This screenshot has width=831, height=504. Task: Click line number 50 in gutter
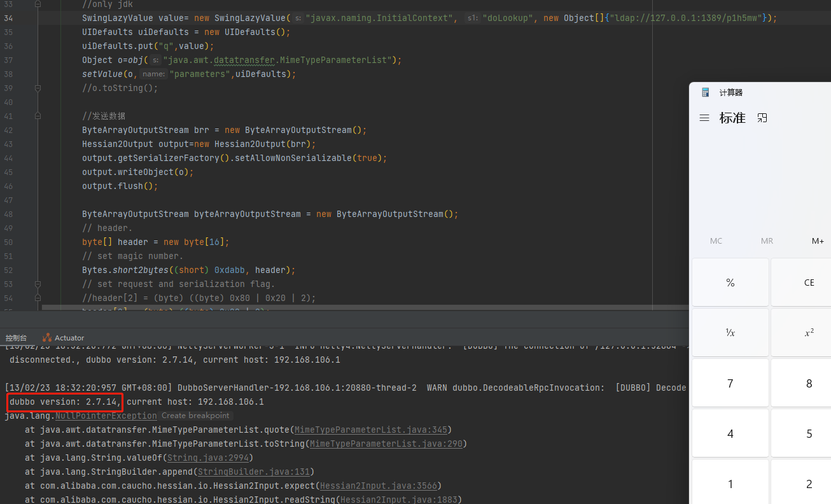click(8, 242)
